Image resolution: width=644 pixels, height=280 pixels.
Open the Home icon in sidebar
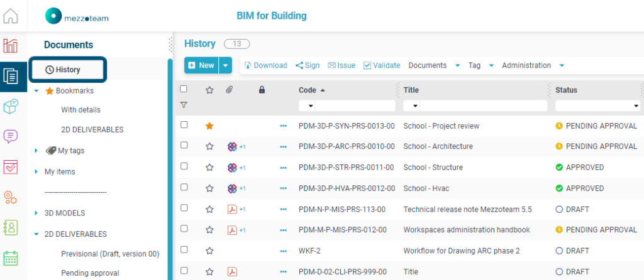point(11,16)
